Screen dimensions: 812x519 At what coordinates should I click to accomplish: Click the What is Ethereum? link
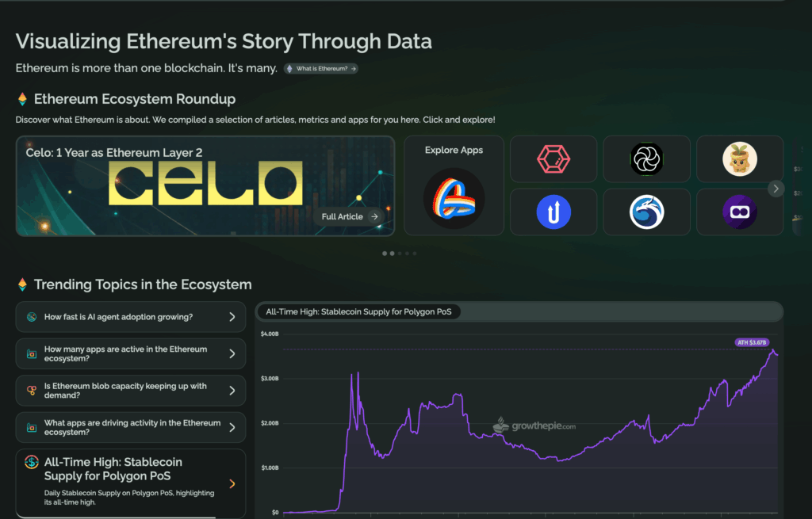pos(321,69)
